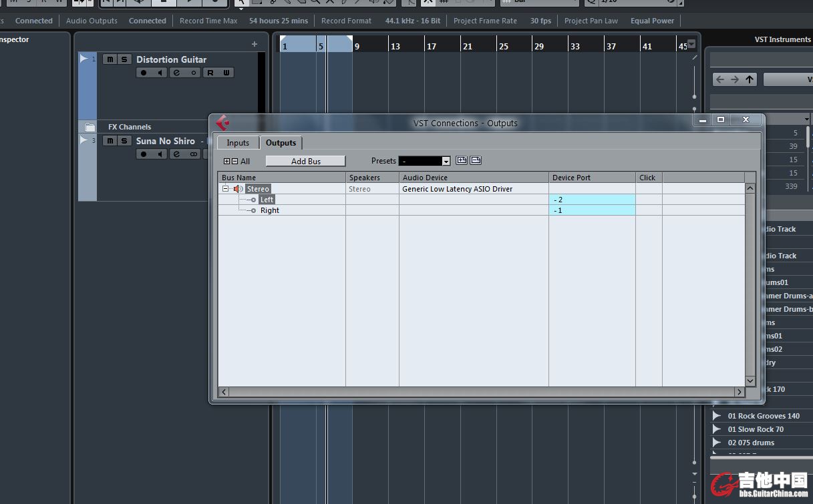Click the Add Bus button
The height and width of the screenshot is (504, 813).
point(306,161)
